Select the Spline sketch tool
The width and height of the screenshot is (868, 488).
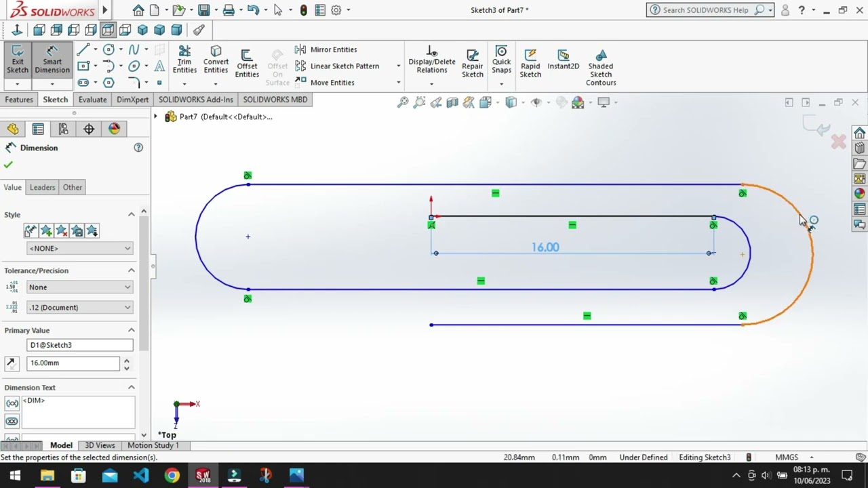click(134, 49)
